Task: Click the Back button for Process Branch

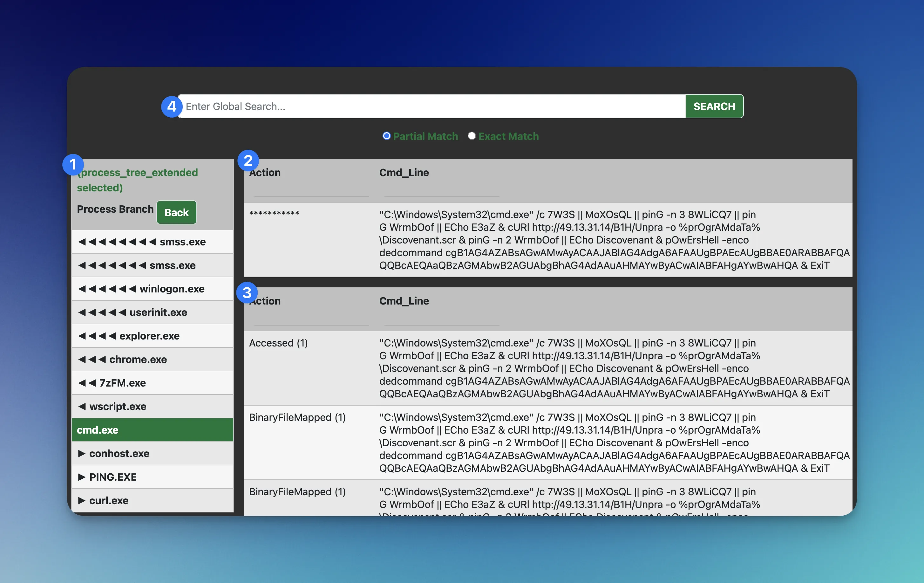Action: coord(176,212)
